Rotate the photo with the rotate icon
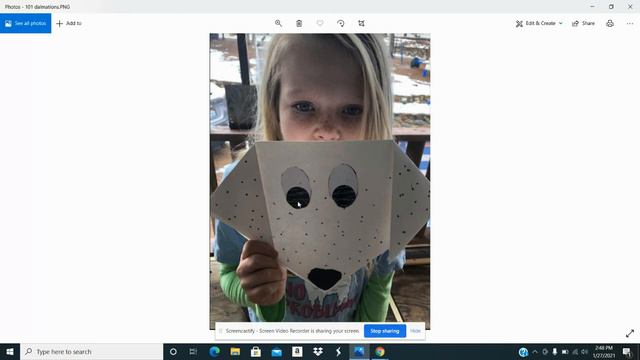 [x=341, y=23]
